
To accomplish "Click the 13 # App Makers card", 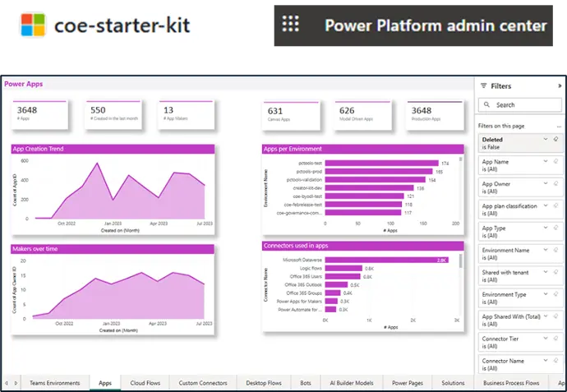I will coord(187,114).
